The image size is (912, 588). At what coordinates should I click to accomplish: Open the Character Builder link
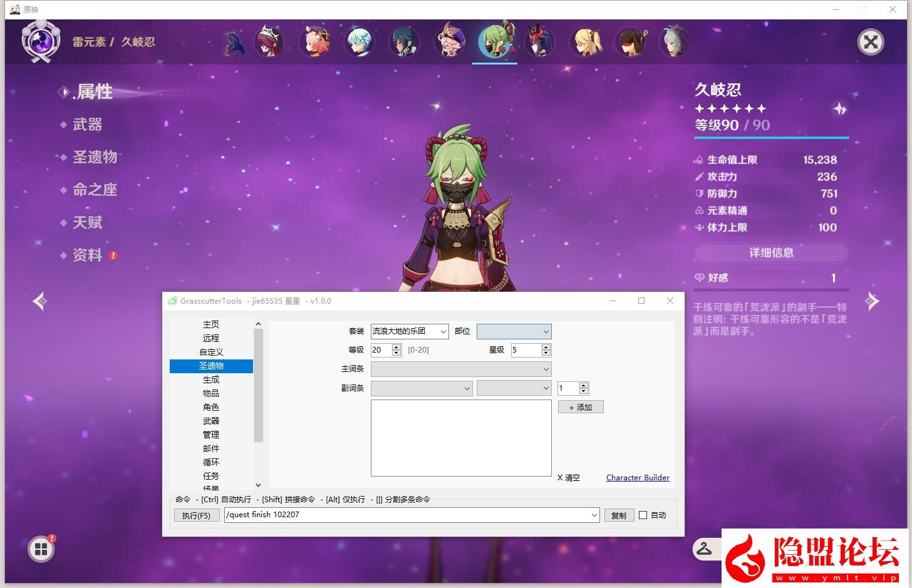pyautogui.click(x=638, y=477)
